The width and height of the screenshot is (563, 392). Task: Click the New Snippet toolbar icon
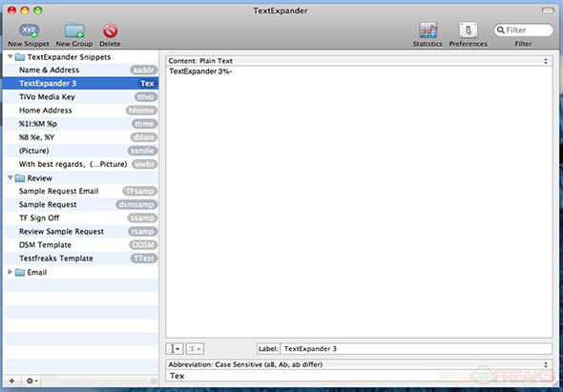[x=29, y=31]
